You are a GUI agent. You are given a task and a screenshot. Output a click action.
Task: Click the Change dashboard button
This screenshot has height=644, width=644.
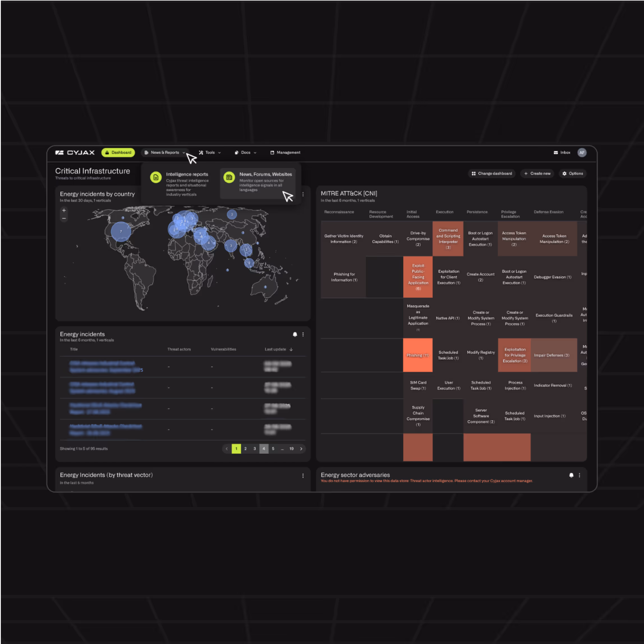pyautogui.click(x=492, y=173)
